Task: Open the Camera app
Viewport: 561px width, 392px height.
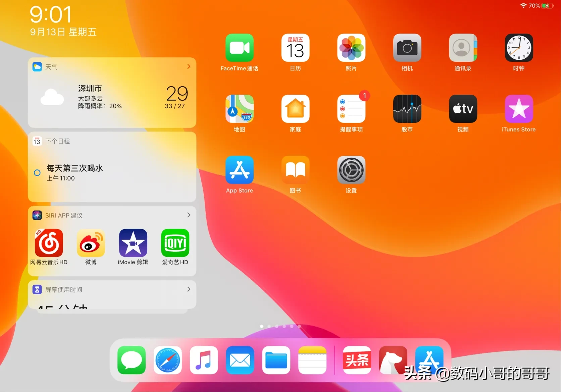Action: click(x=407, y=48)
